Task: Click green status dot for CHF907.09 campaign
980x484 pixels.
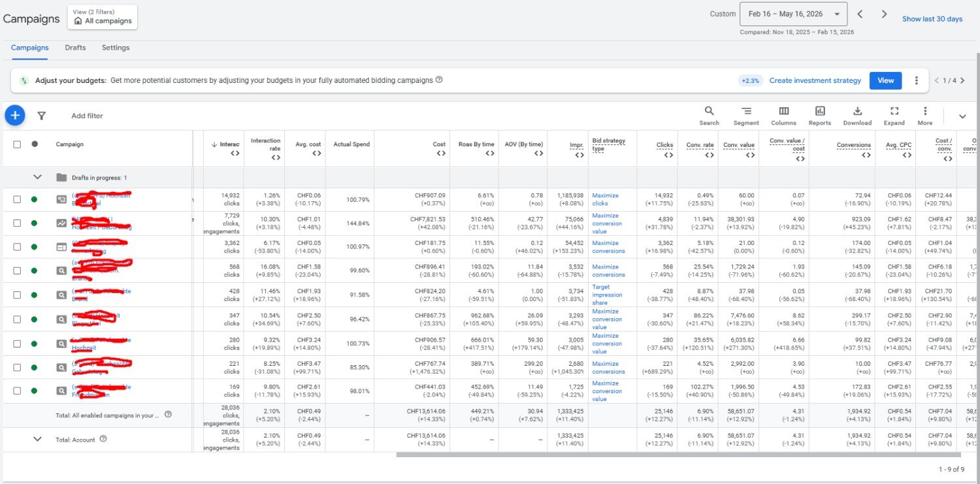Action: pyautogui.click(x=35, y=199)
